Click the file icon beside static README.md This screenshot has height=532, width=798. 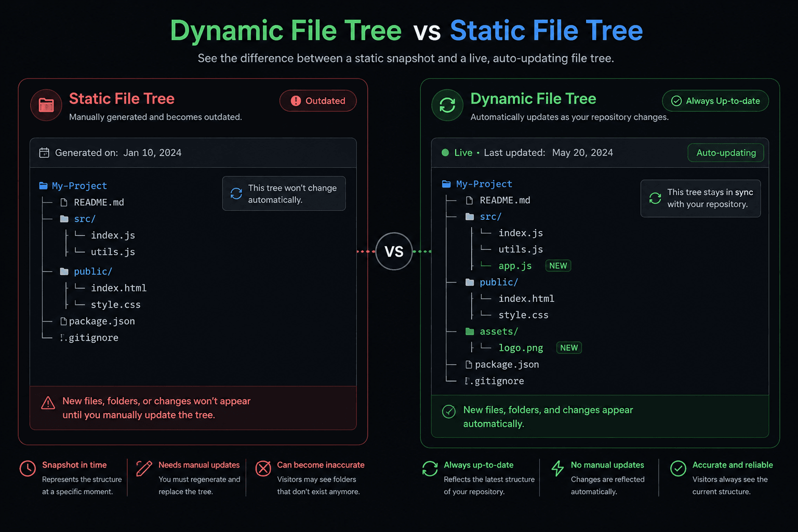(64, 202)
